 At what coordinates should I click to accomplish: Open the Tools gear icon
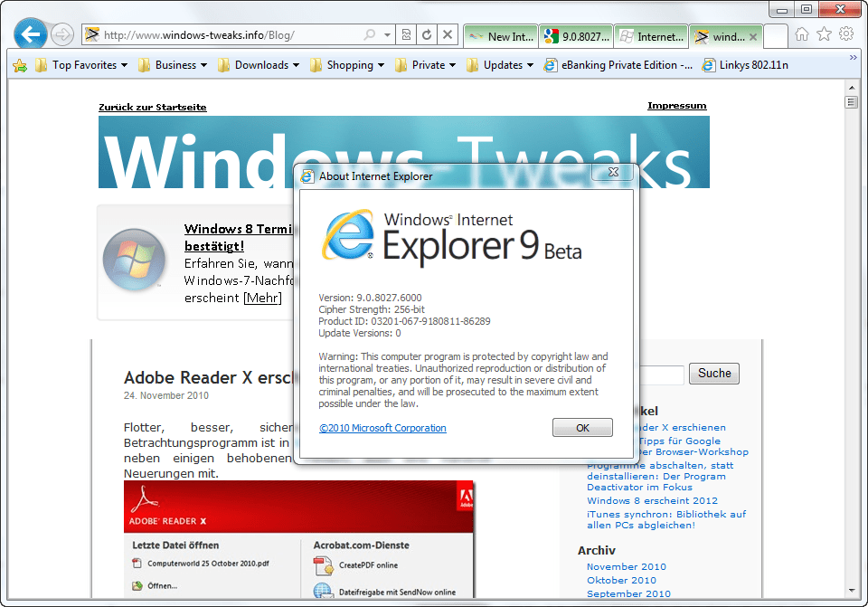(x=846, y=34)
